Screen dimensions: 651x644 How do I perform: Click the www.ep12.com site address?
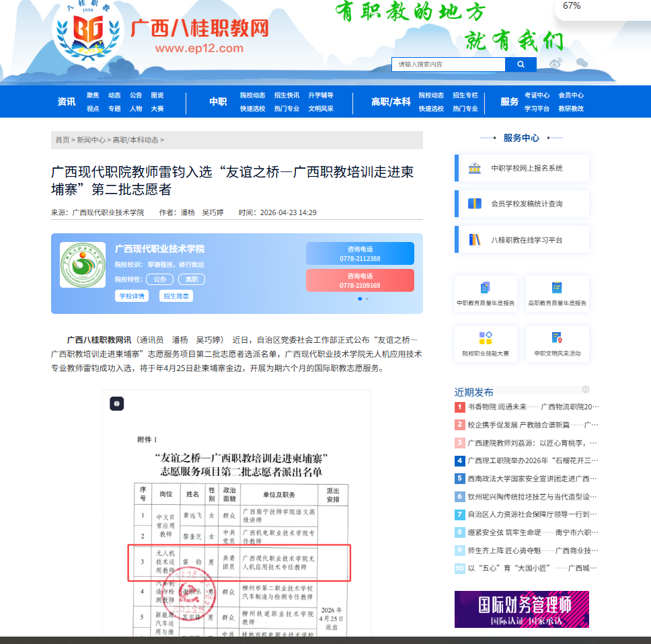199,48
